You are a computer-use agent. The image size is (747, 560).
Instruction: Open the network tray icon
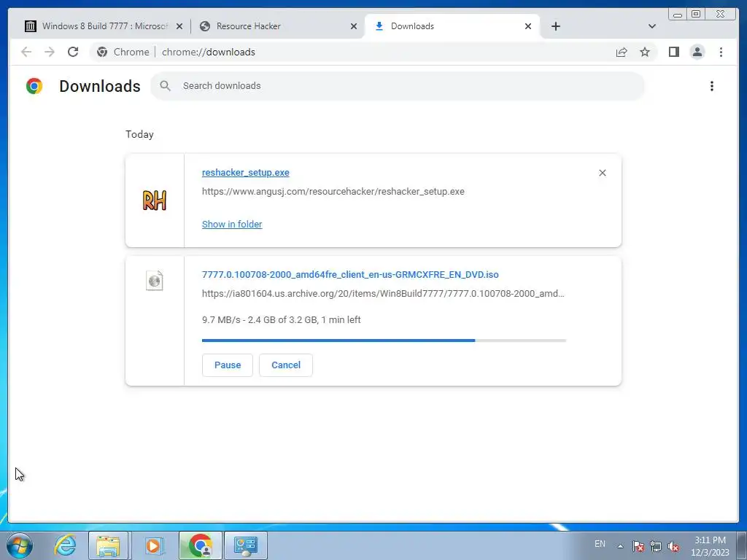656,546
